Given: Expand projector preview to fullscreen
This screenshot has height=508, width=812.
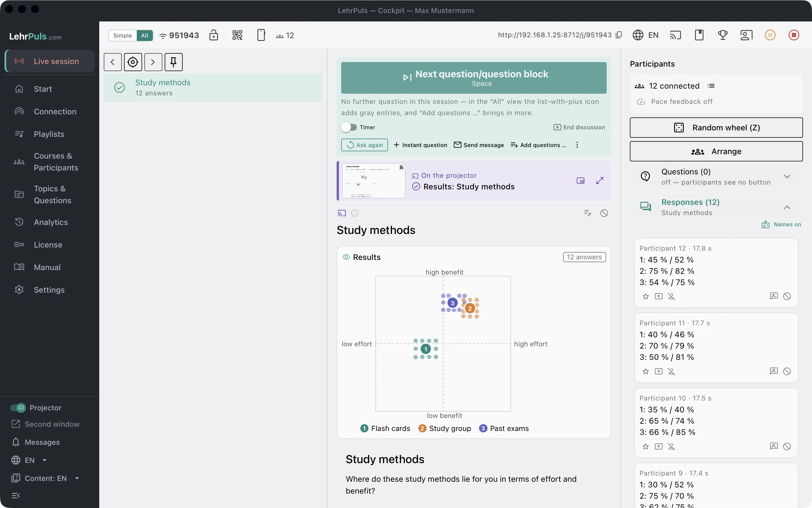Looking at the screenshot, I should click(x=600, y=181).
